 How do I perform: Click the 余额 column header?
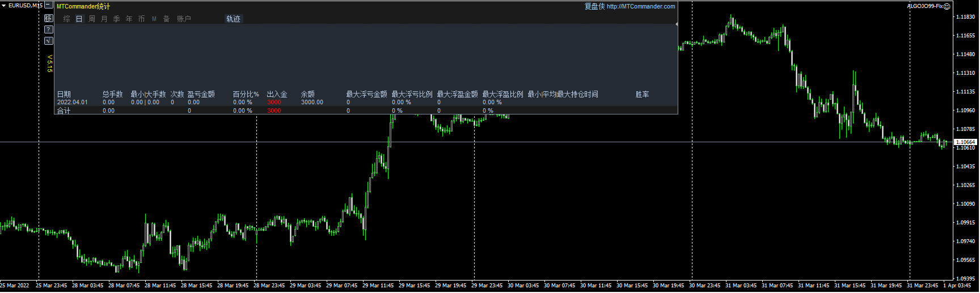click(307, 94)
